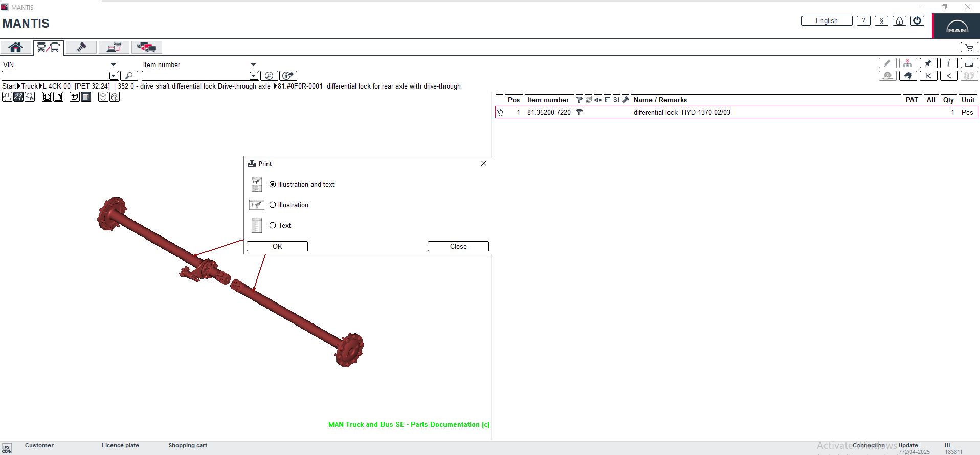Screen dimensions: 980x455
Task: Change language via English button
Action: pyautogui.click(x=827, y=21)
